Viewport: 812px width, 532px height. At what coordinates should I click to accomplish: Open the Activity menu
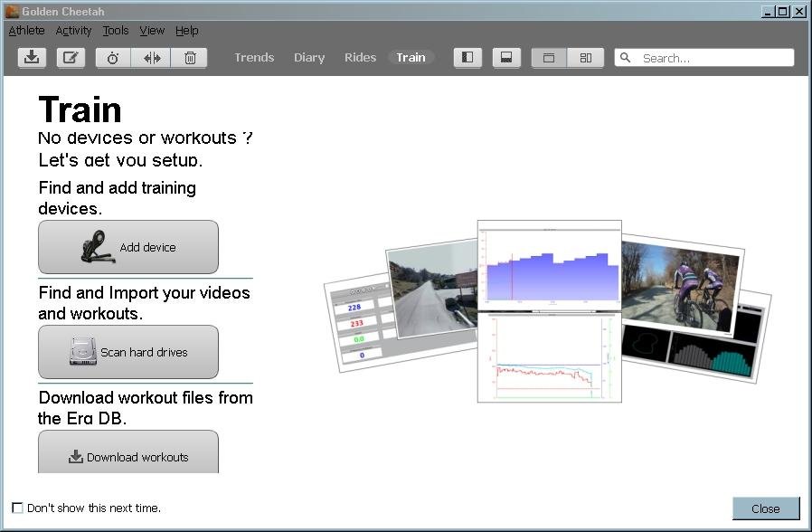[x=73, y=31]
